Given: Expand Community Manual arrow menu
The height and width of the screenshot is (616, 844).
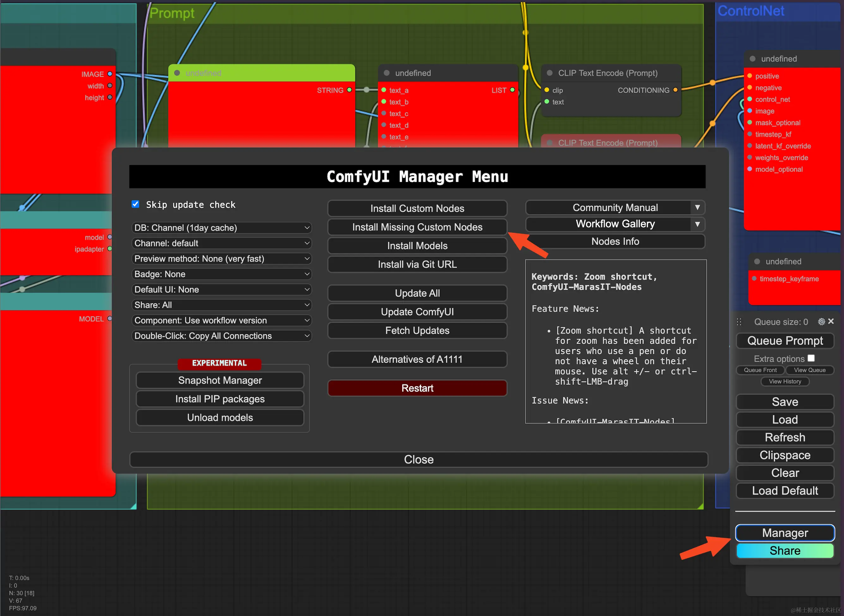Looking at the screenshot, I should tap(698, 207).
